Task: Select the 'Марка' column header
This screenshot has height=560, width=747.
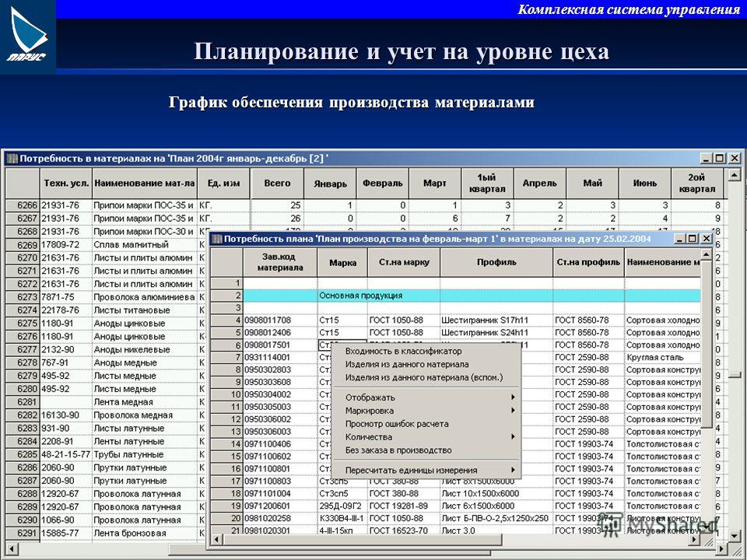Action: pos(342,262)
